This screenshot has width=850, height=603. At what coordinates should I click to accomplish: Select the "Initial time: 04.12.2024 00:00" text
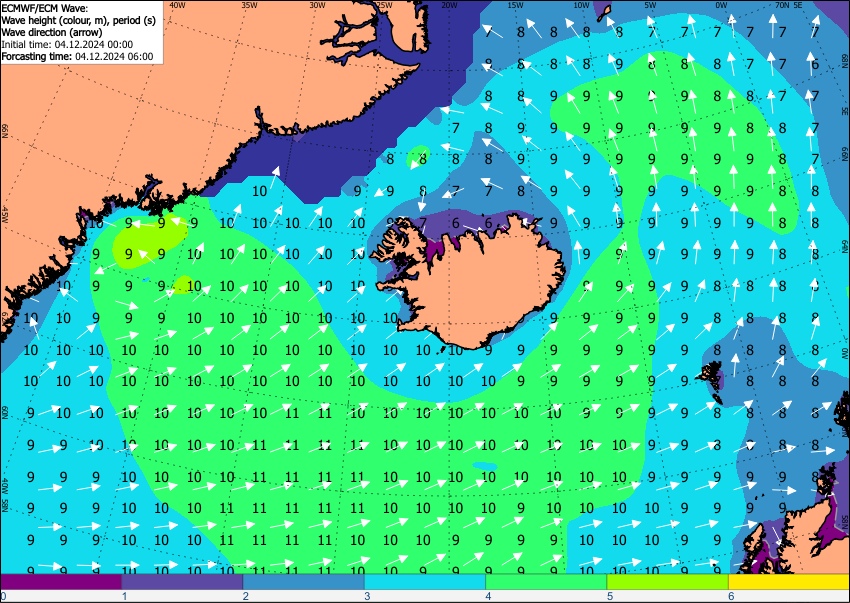67,44
